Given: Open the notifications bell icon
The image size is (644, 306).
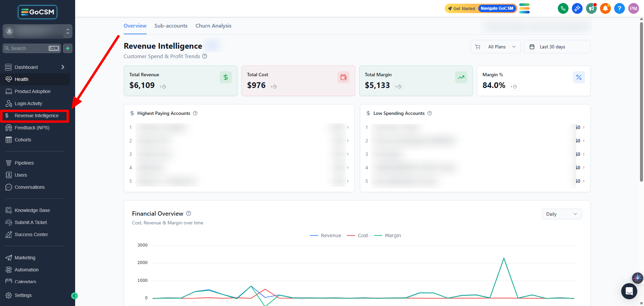Looking at the screenshot, I should click(x=605, y=8).
